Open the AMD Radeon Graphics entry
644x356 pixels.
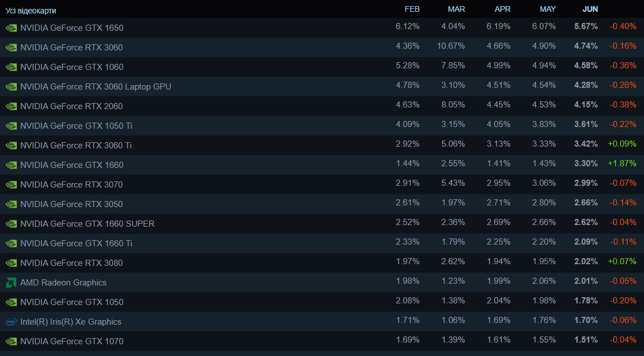(x=63, y=283)
